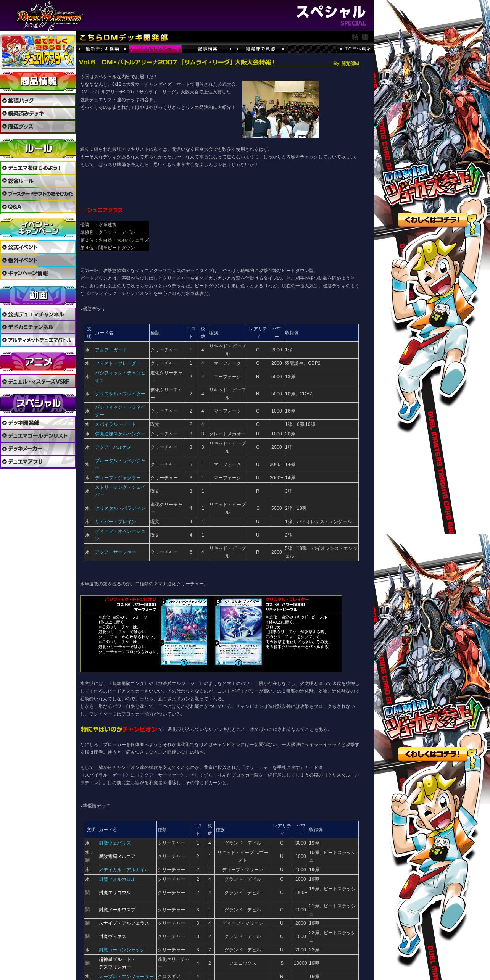Open ブルータル・リベンジャー card link
The width and height of the screenshot is (490, 980).
pyautogui.click(x=120, y=464)
